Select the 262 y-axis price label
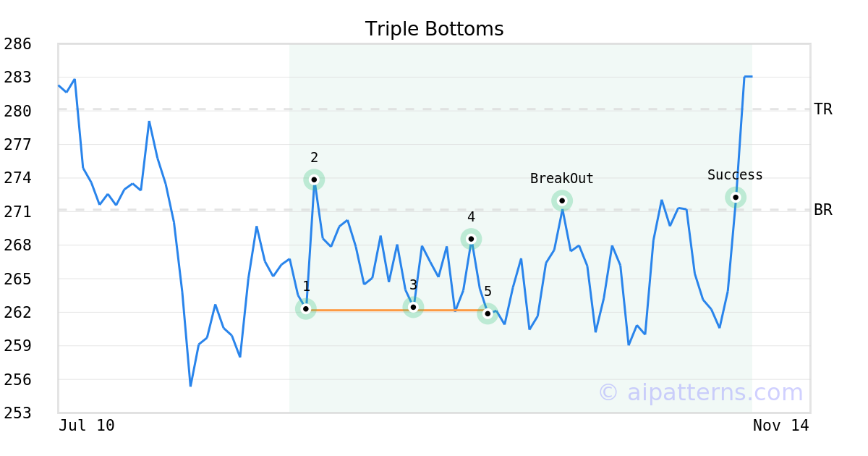The width and height of the screenshot is (868, 456). (17, 313)
